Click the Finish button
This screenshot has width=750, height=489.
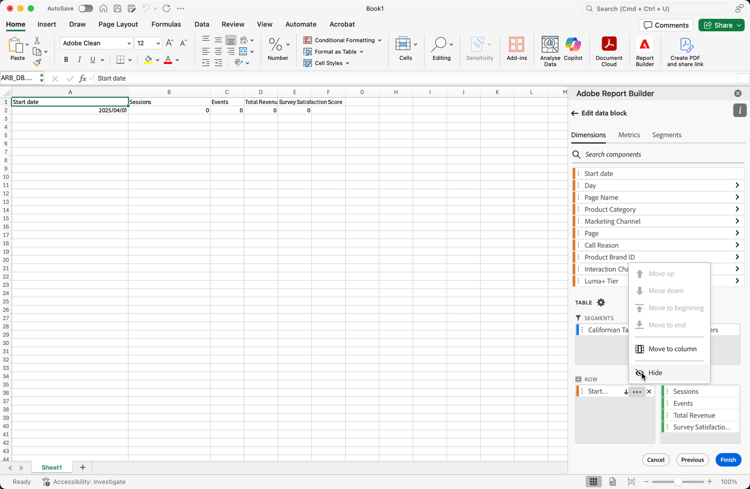coord(728,460)
